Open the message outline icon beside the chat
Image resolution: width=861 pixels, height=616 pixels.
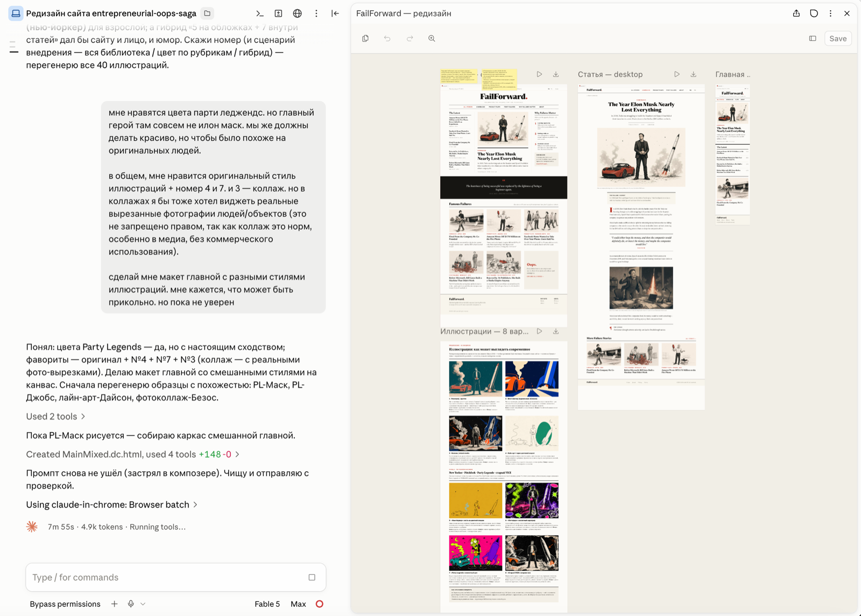click(x=13, y=47)
